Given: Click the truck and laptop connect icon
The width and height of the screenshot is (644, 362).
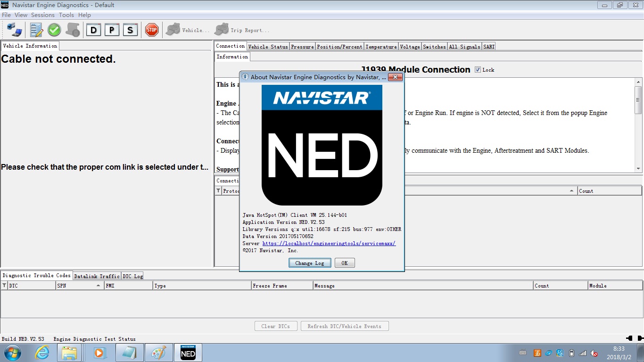Looking at the screenshot, I should 15,30.
